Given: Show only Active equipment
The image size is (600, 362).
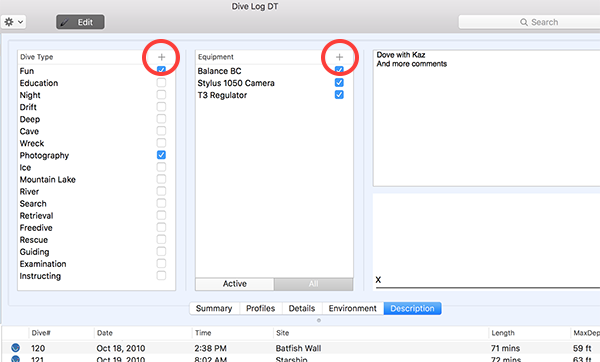Looking at the screenshot, I should pyautogui.click(x=235, y=284).
